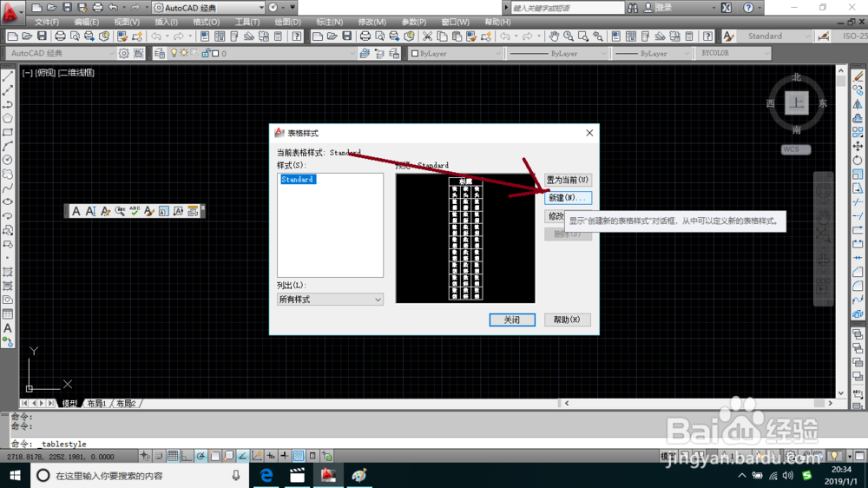
Task: Click the Help question mark icon in title bar
Action: pyautogui.click(x=748, y=8)
